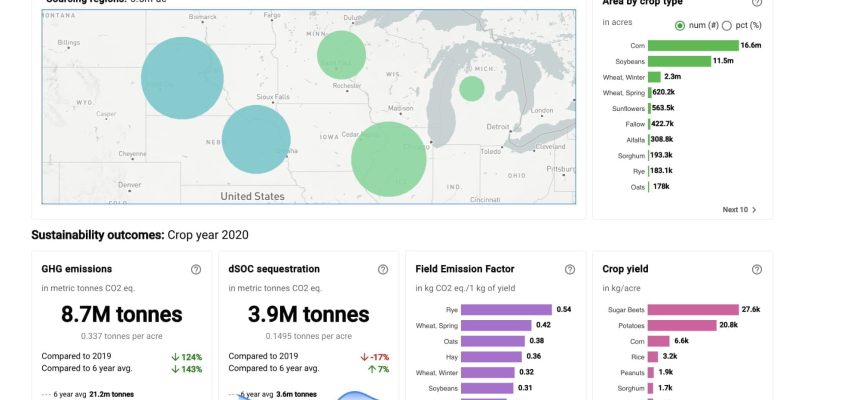
Task: Click the United States map label
Action: [252, 196]
